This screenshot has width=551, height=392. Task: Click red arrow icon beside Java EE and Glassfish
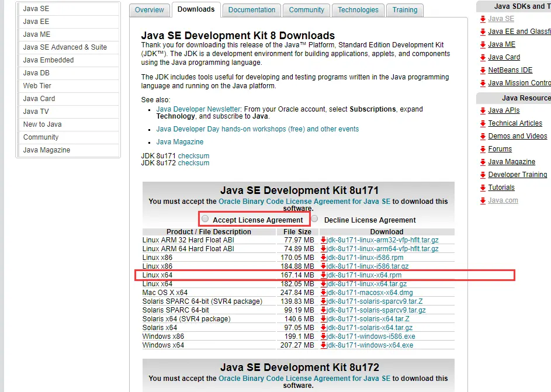click(x=483, y=32)
